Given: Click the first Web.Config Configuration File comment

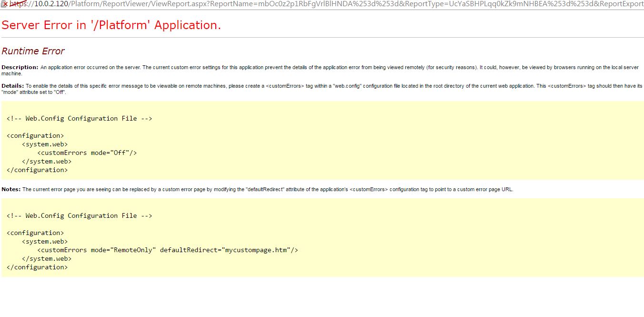Looking at the screenshot, I should coord(79,118).
